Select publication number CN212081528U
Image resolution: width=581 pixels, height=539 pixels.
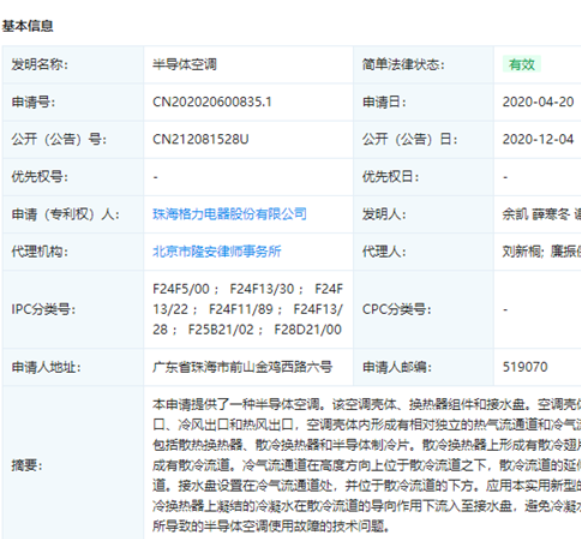tap(200, 139)
